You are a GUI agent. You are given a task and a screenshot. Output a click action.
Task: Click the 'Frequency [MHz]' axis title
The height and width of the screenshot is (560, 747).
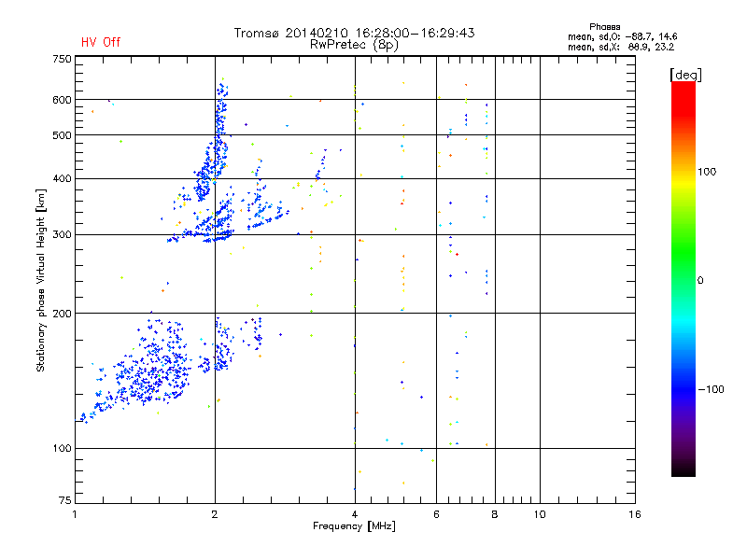click(354, 526)
